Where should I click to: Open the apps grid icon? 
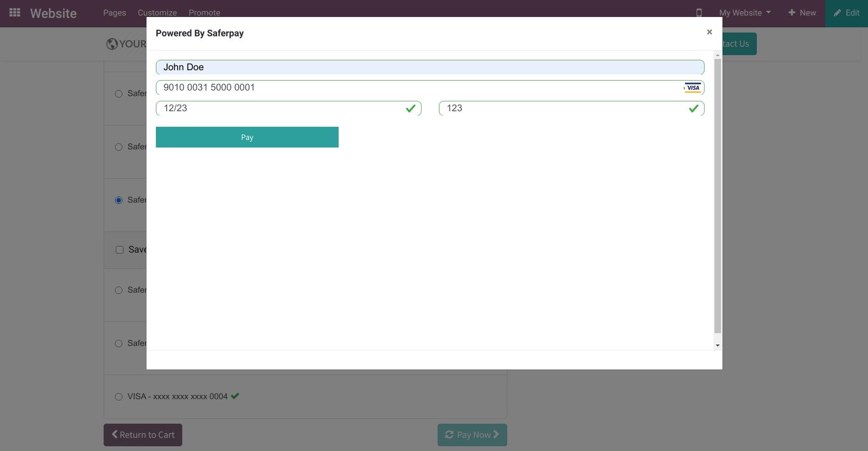tap(15, 13)
